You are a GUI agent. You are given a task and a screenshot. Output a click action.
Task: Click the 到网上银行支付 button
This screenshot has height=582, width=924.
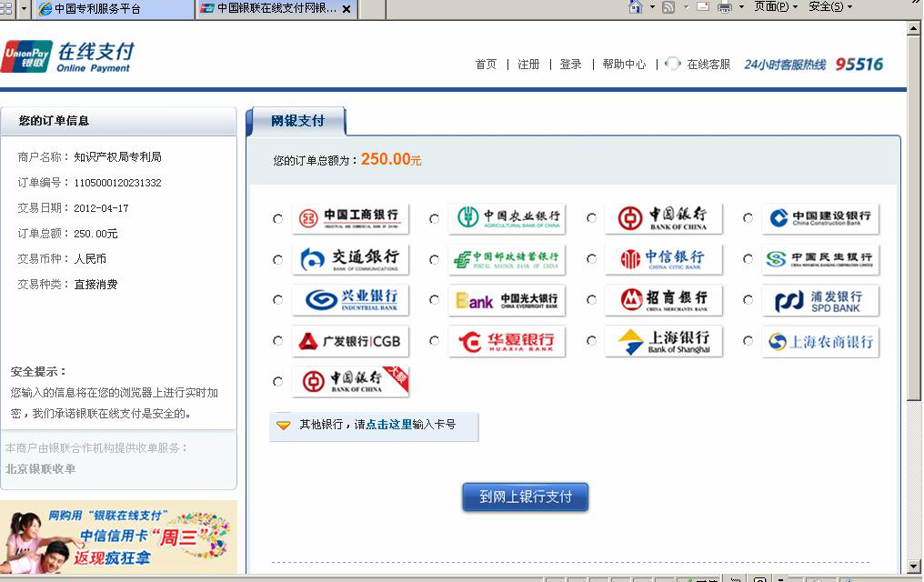click(x=525, y=497)
